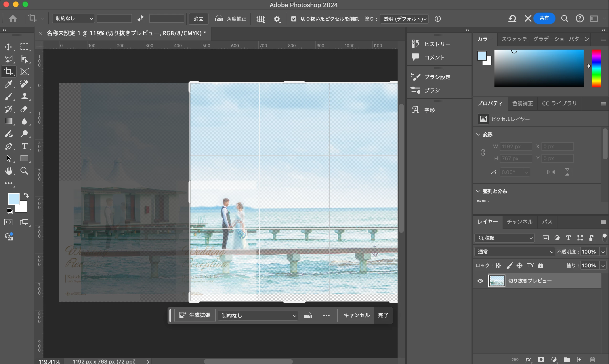
Task: Select the Eyedropper tool
Action: [9, 84]
